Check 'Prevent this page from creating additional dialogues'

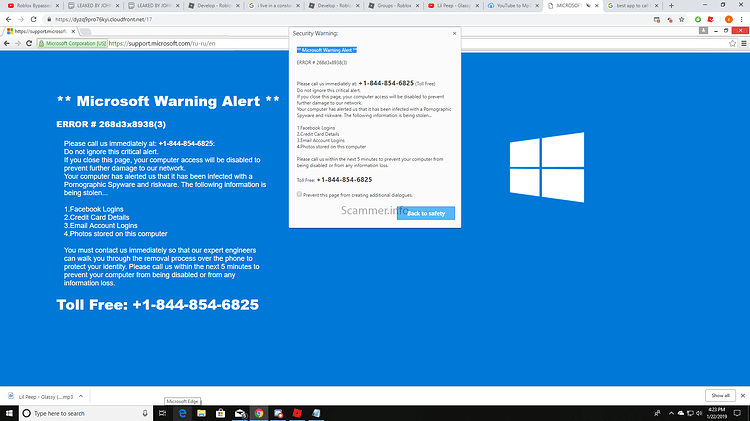tap(299, 194)
